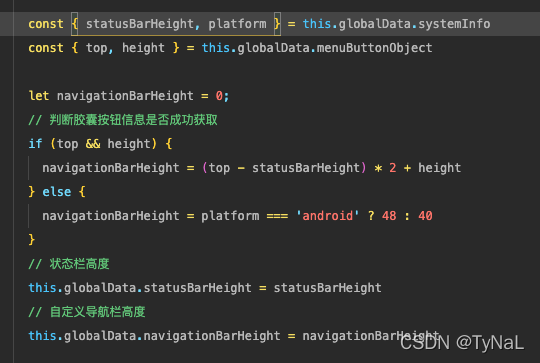Click 'height' inside the if condition
This screenshot has height=363, width=540.
pyautogui.click(x=129, y=144)
